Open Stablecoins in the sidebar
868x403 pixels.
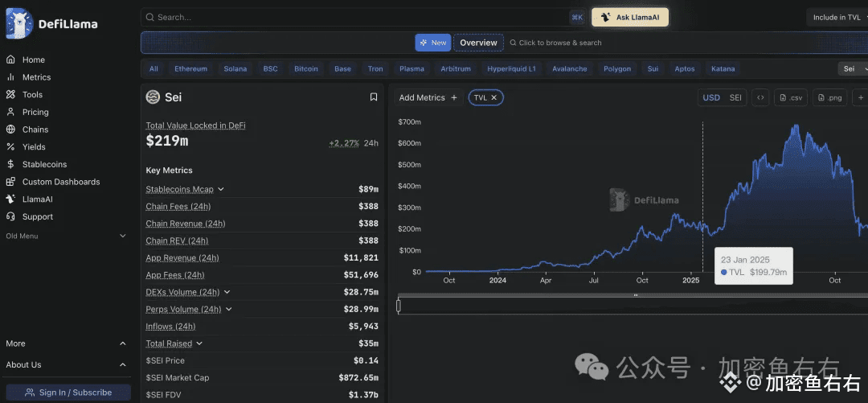[x=44, y=164]
